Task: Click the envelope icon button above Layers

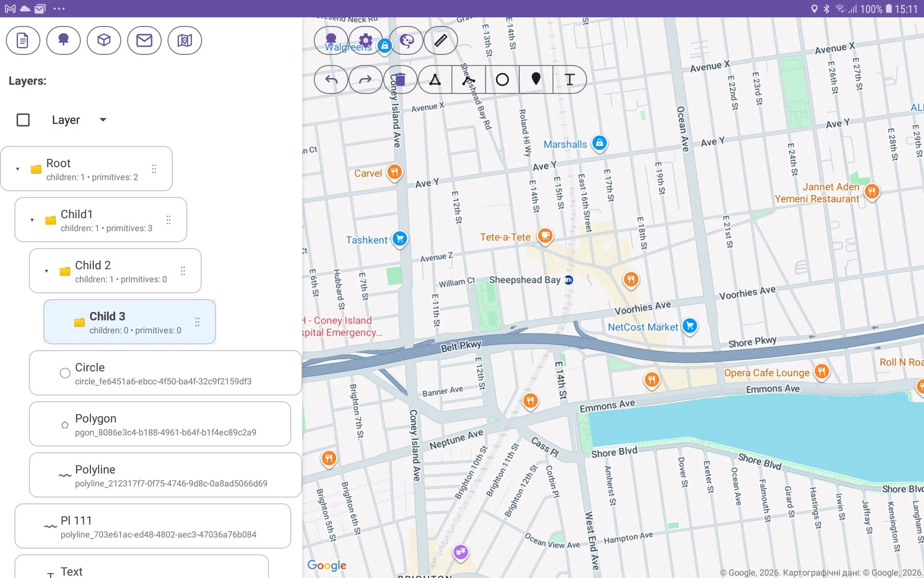Action: 144,40
